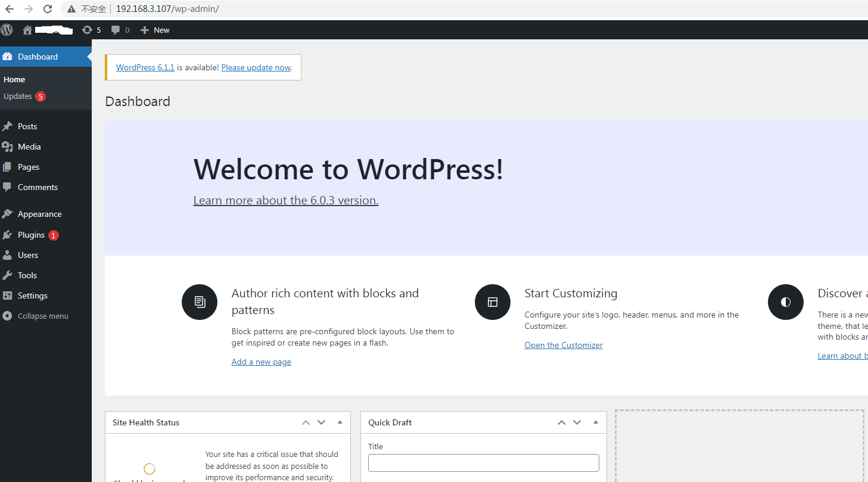Move Quick Draft panel up
This screenshot has width=868, height=482.
tap(561, 422)
